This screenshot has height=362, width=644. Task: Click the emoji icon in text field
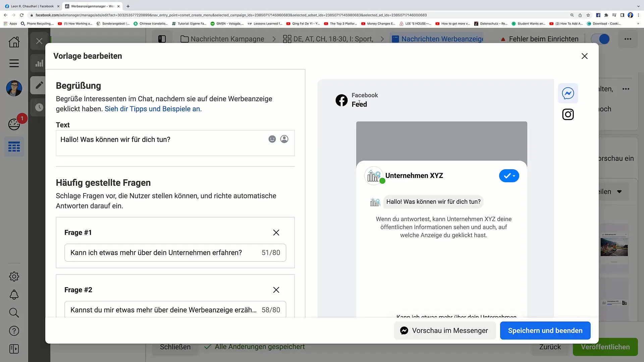coord(272,139)
